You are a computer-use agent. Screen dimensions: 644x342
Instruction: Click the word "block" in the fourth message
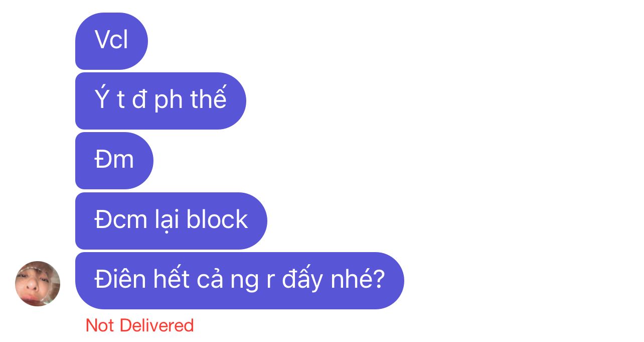tap(217, 219)
